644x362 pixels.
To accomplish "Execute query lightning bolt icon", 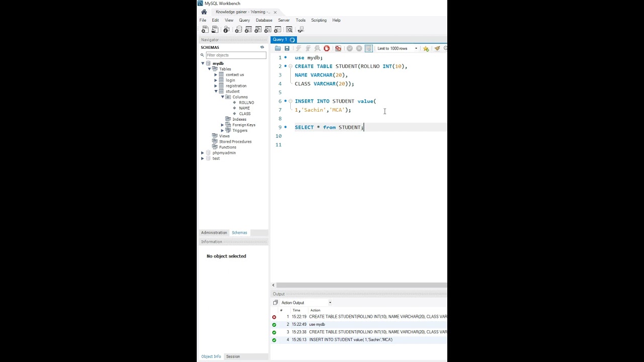I will [x=298, y=48].
